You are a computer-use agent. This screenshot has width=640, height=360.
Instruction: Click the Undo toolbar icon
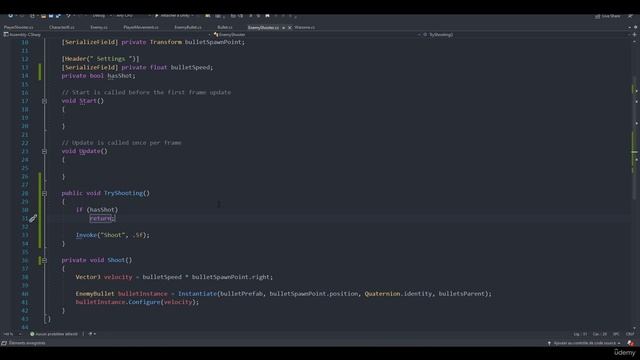[69, 16]
